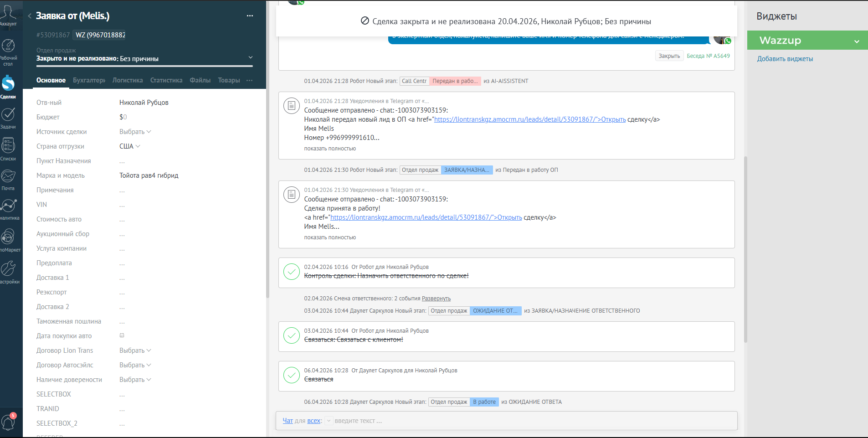The width and height of the screenshot is (868, 438).
Task: Open the calendar icon for Дата покупки авто
Action: (122, 335)
